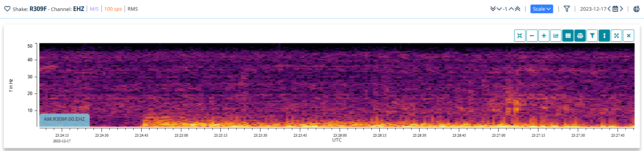Click the single chevron up icon

coord(511,9)
